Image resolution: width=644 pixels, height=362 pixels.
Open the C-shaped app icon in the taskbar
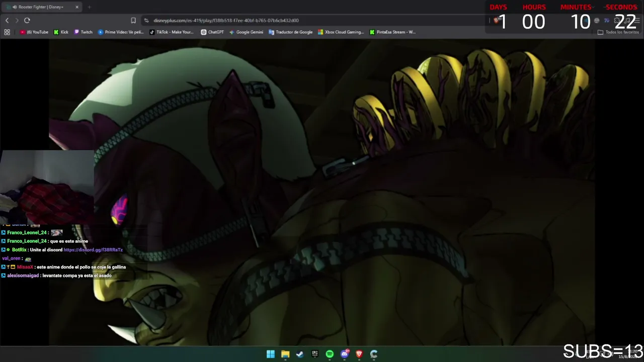click(374, 354)
